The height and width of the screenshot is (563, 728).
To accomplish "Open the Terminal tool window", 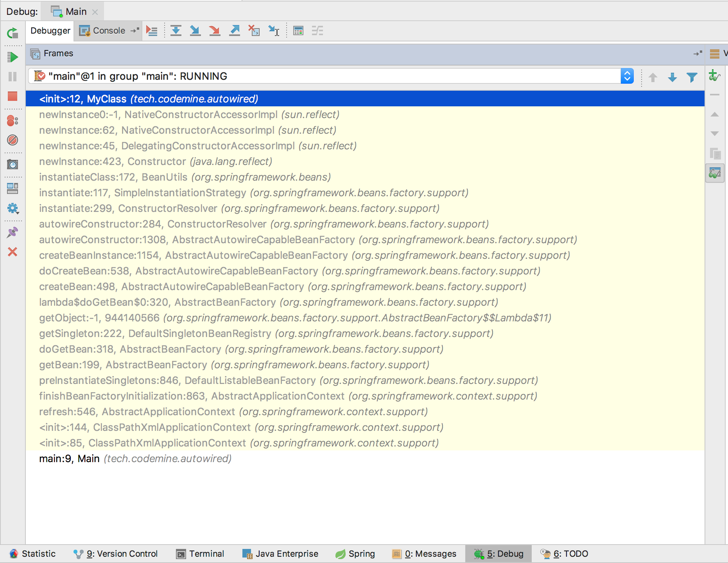I will pyautogui.click(x=200, y=554).
